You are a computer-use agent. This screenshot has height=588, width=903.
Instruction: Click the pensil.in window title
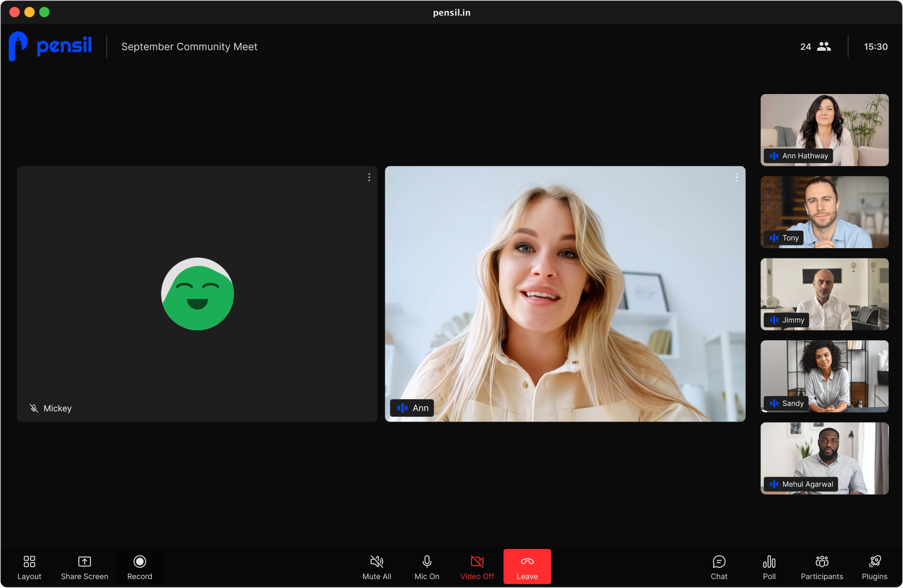tap(451, 12)
